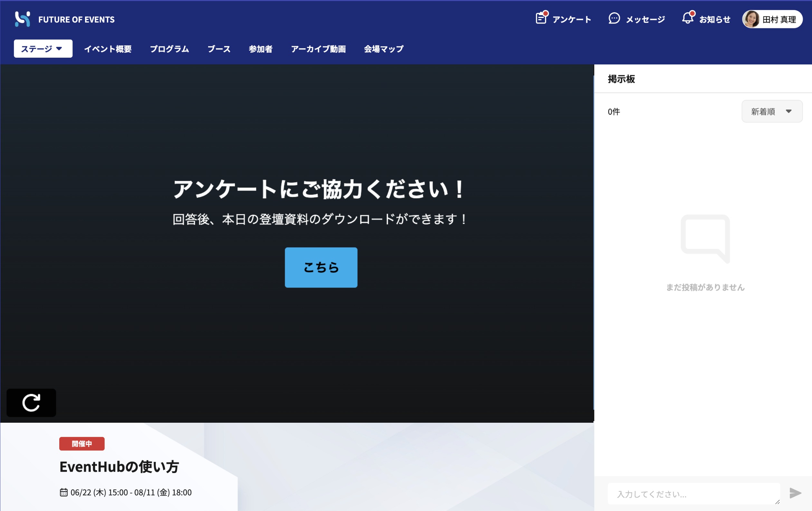Screen dimensions: 812x511
Task: View the 参加者 list
Action: (x=261, y=49)
